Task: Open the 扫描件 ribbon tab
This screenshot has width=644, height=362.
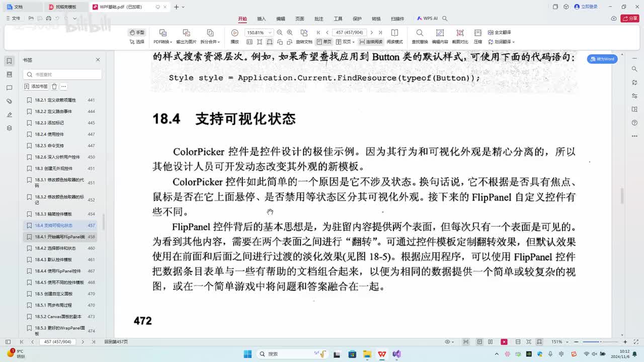Action: click(397, 19)
